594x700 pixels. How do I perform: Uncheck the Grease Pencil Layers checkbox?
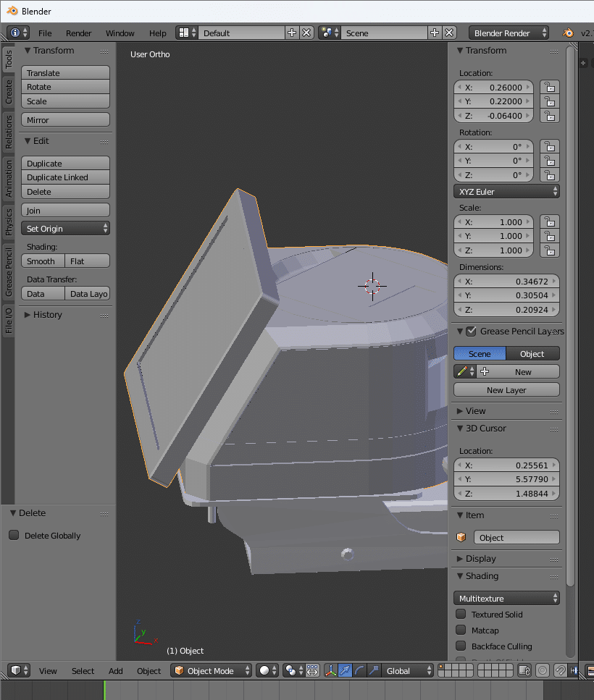point(472,332)
